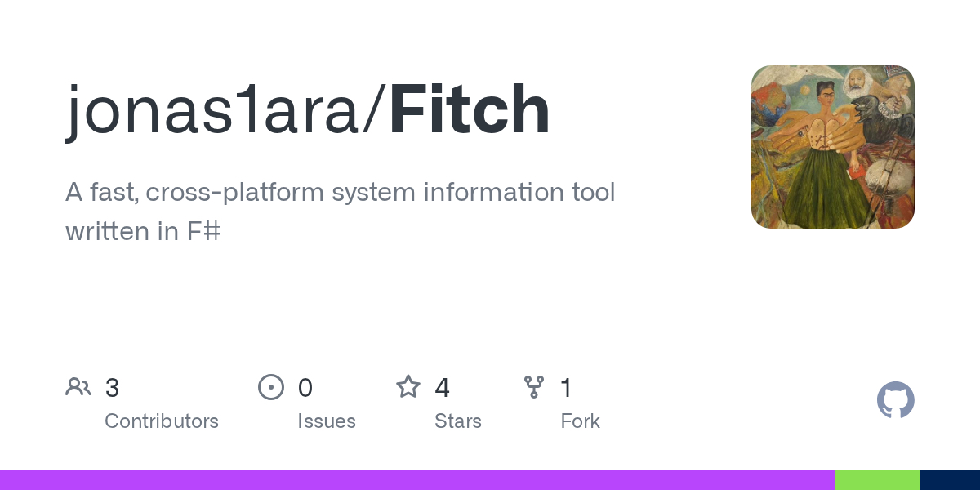980x490 pixels.
Task: Click the Stars star icon
Action: [408, 387]
